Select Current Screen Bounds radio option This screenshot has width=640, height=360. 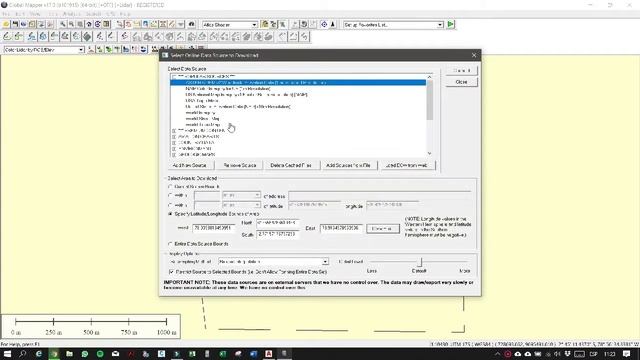171,187
